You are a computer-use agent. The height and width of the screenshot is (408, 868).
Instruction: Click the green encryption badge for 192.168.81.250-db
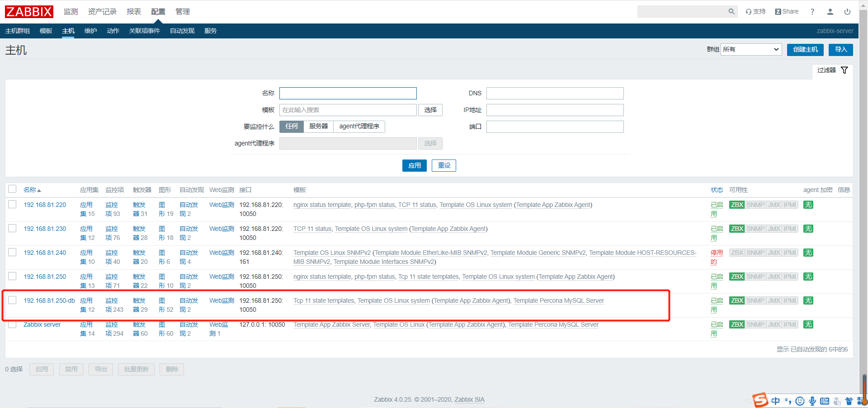click(x=808, y=300)
